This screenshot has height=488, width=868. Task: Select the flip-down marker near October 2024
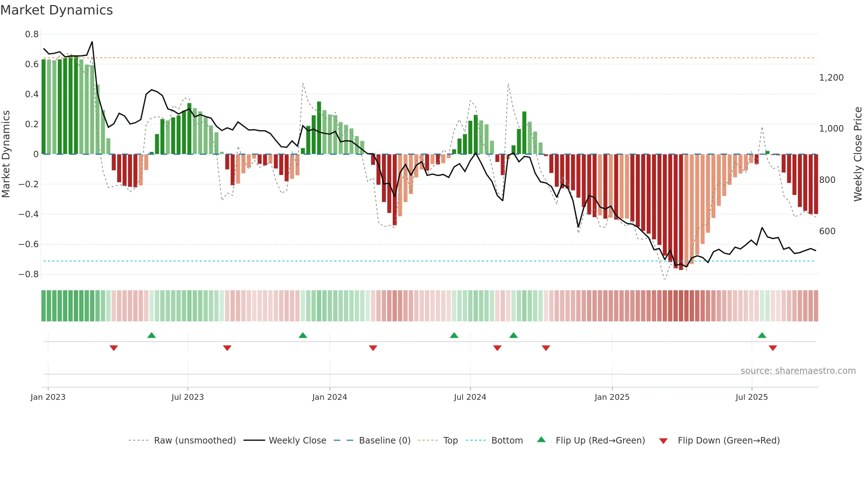[546, 348]
